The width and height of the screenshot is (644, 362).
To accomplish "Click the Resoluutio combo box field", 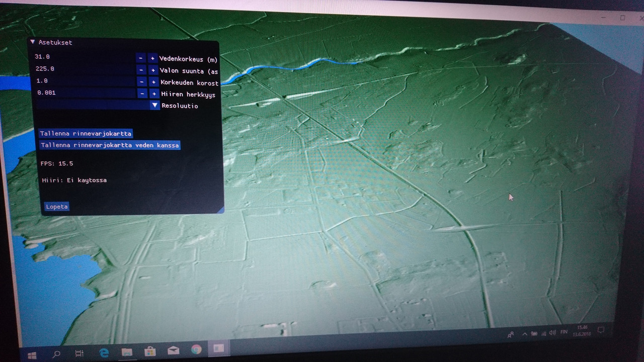I will coord(98,105).
